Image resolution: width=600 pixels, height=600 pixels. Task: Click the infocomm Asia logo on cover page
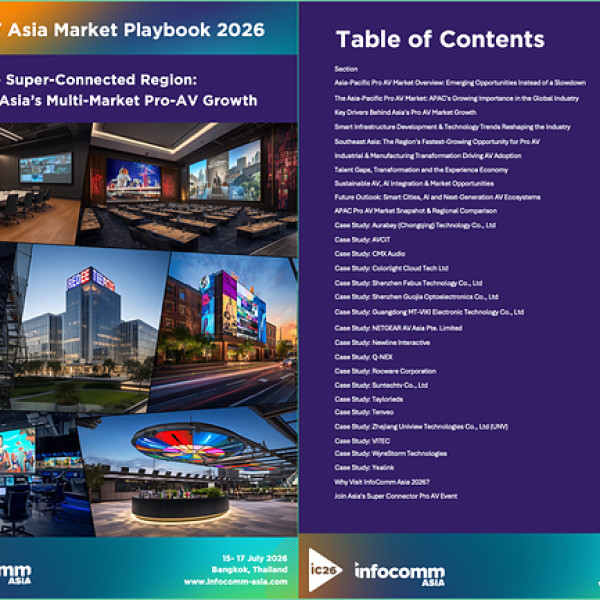[16, 574]
